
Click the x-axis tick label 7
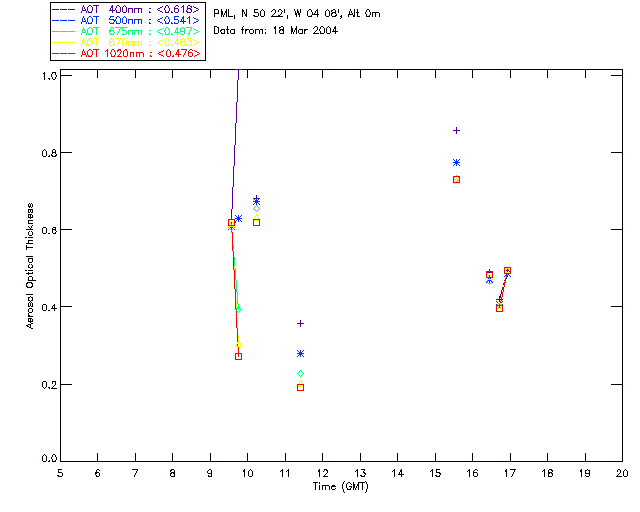(x=135, y=473)
